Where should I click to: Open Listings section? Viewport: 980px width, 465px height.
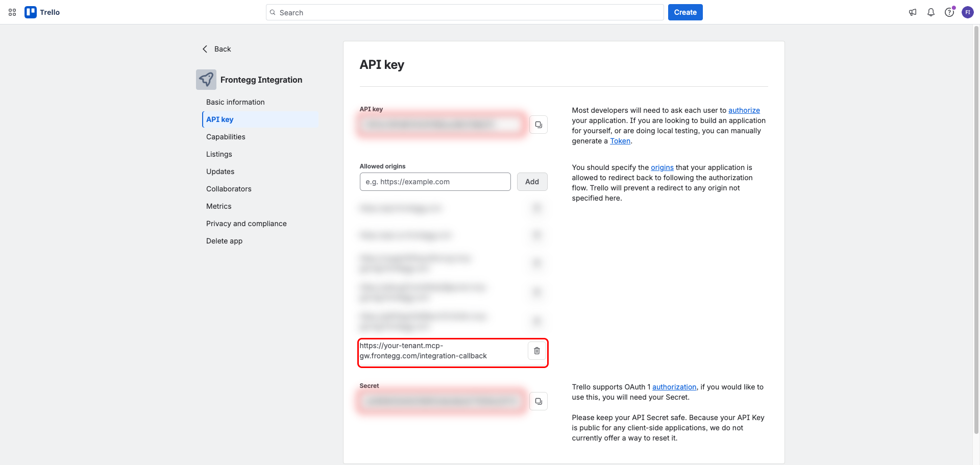(219, 154)
